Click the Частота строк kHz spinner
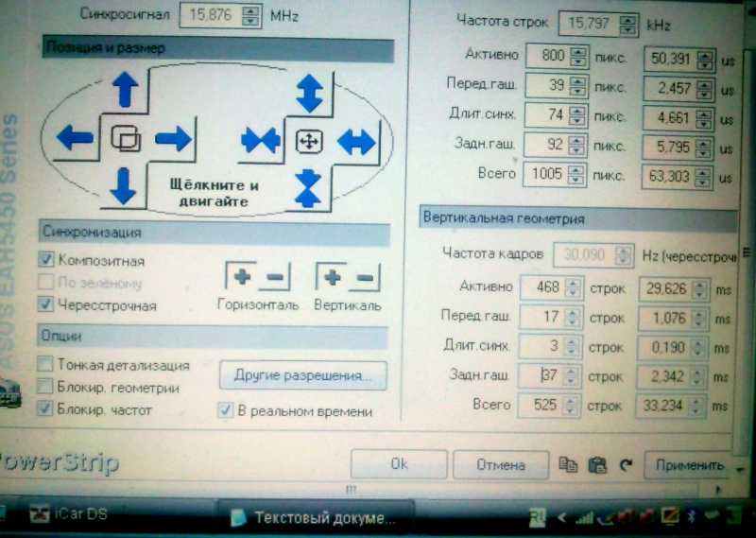756x538 pixels. click(x=628, y=21)
